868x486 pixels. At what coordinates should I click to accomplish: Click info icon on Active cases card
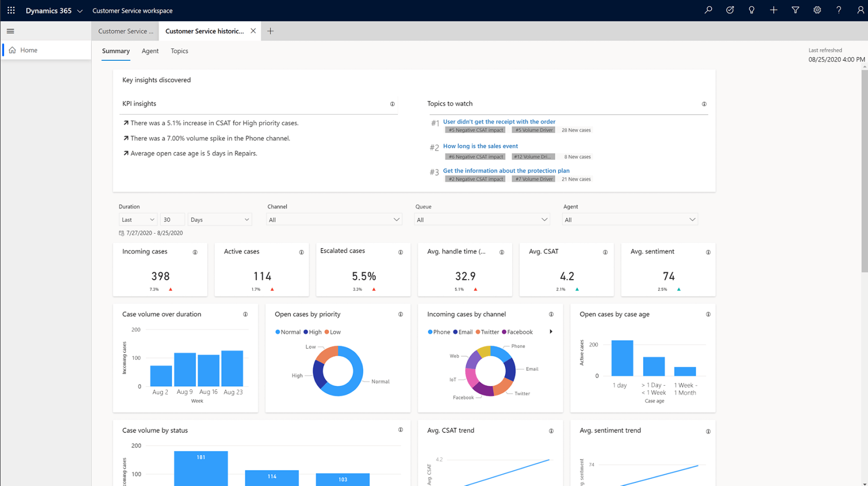(302, 252)
